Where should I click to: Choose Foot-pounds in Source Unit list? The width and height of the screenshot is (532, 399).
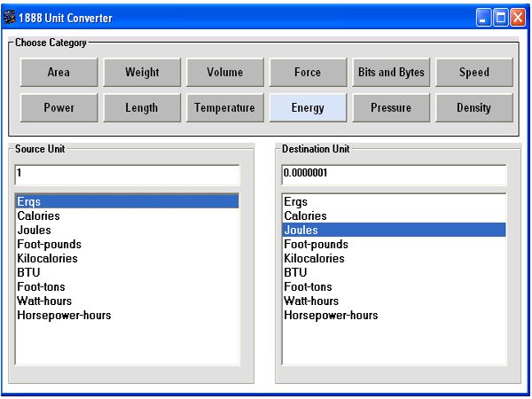pyautogui.click(x=127, y=245)
